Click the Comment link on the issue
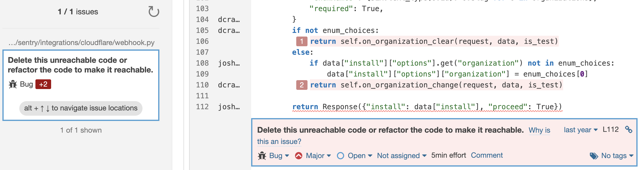 click(x=487, y=155)
